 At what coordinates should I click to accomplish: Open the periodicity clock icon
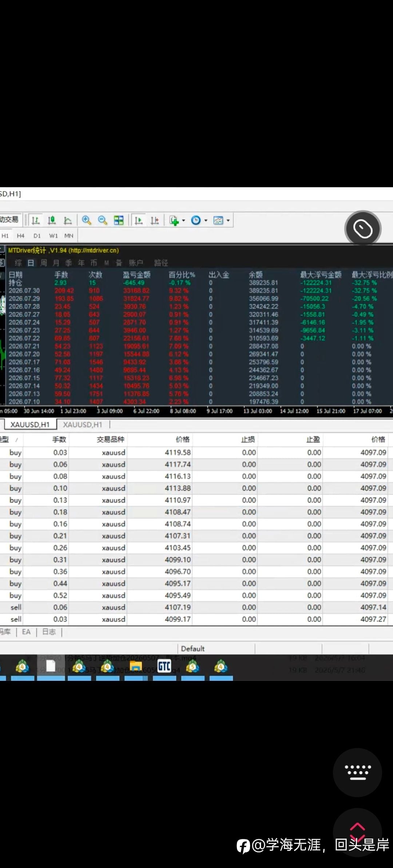click(x=196, y=220)
